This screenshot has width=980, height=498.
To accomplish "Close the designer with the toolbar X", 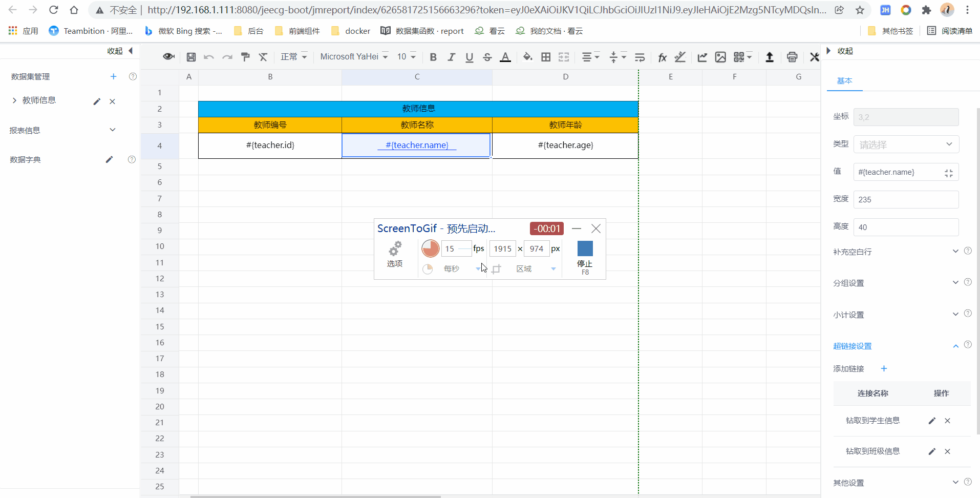I will point(814,57).
